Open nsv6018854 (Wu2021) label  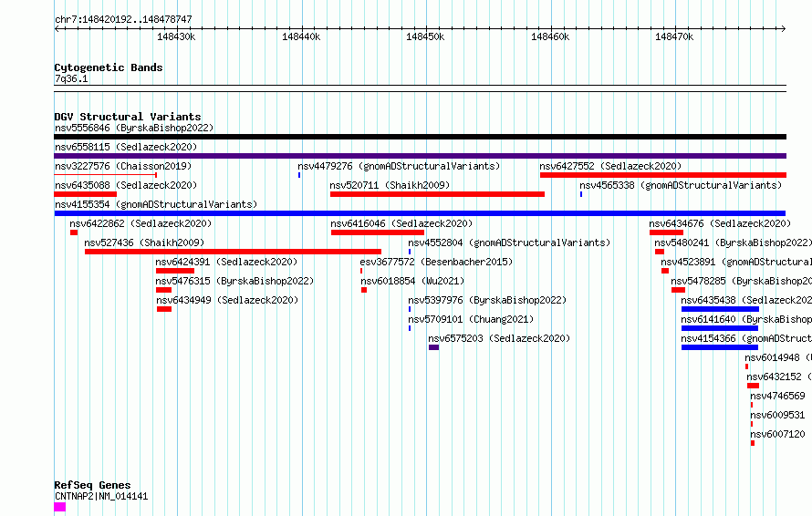[412, 281]
